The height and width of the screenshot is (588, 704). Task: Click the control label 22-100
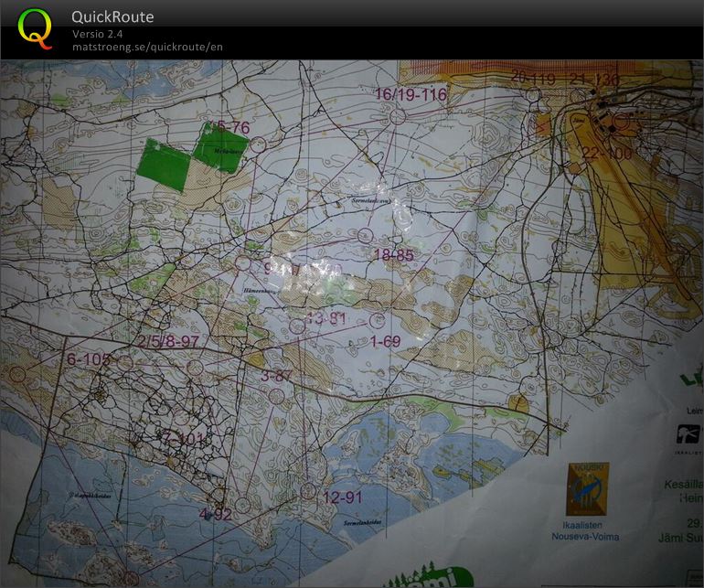pyautogui.click(x=606, y=154)
